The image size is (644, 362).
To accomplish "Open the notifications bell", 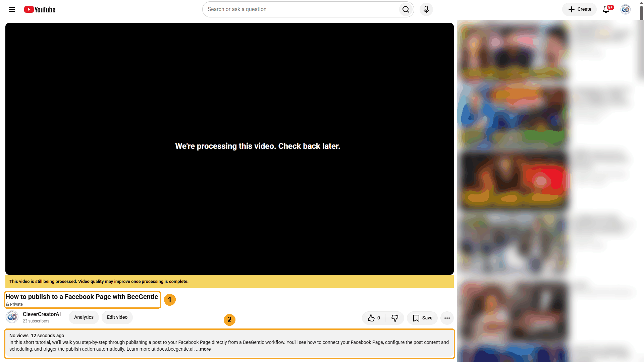I will click(x=606, y=9).
